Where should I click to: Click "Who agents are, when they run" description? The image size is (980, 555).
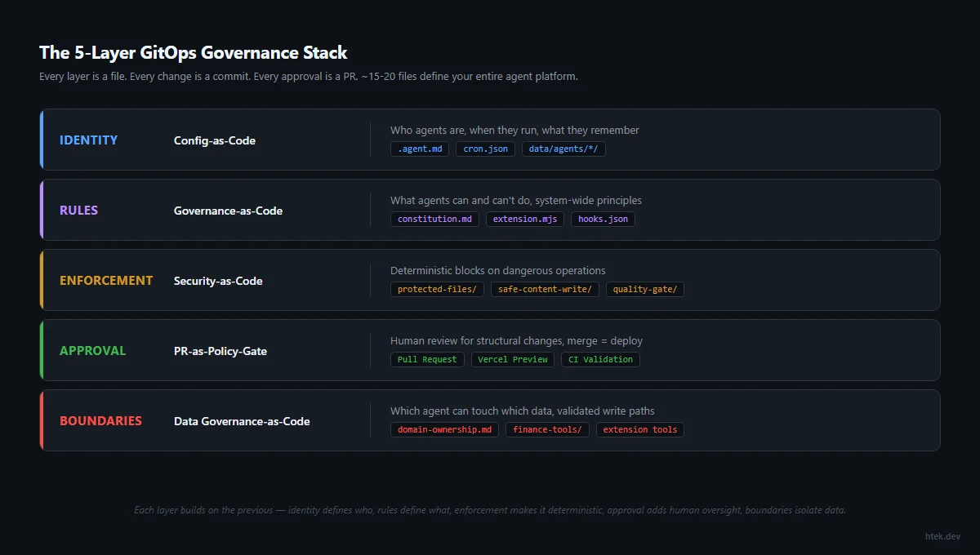514,130
